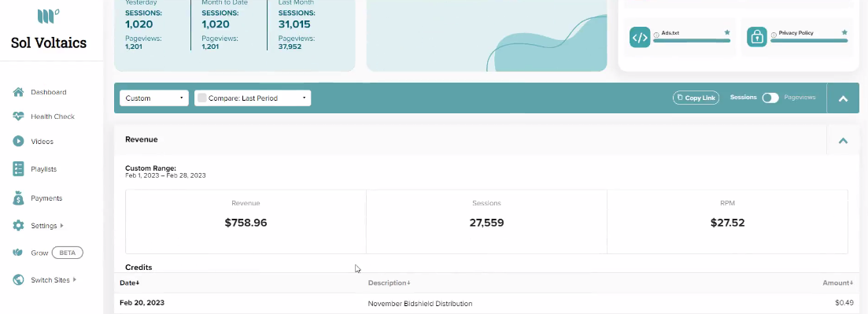Click the Ads.txt code icon
This screenshot has height=314, width=868.
(640, 37)
